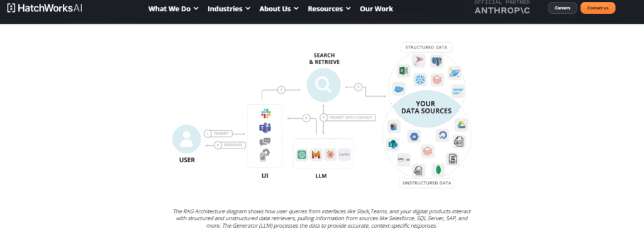The width and height of the screenshot is (644, 234).
Task: Click the chat bubbles icon in UI box
Action: point(265,142)
